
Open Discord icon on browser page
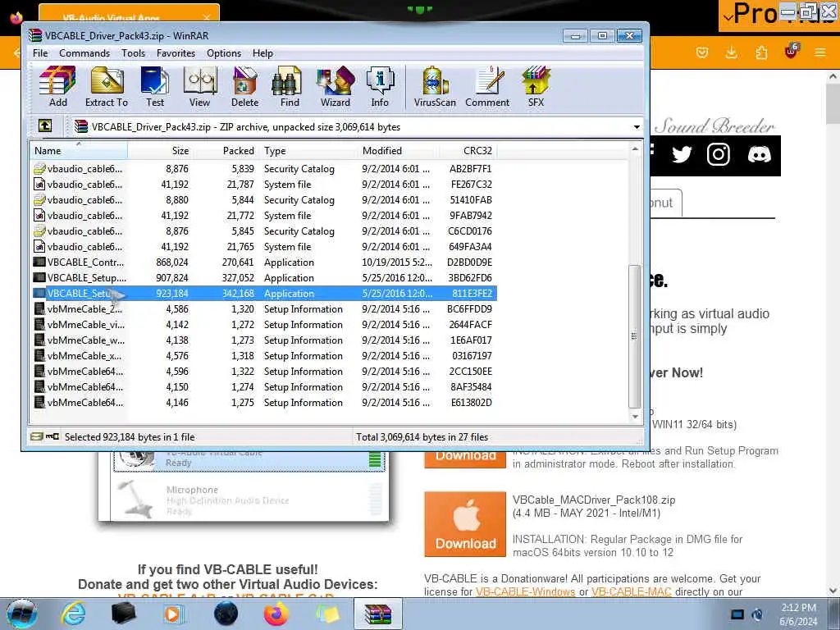tap(759, 155)
